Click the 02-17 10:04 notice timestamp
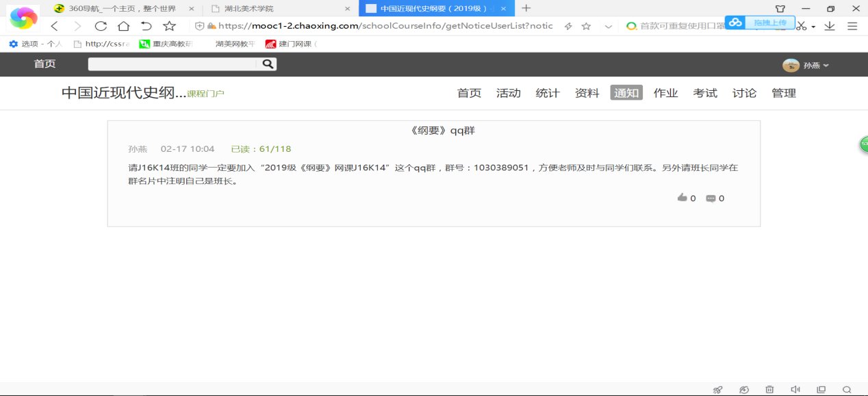 188,149
